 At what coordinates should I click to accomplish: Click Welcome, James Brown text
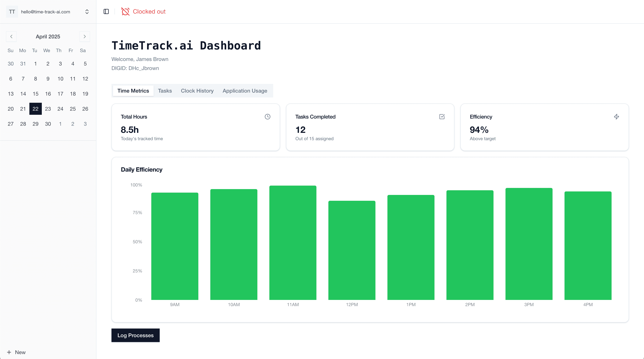[140, 59]
